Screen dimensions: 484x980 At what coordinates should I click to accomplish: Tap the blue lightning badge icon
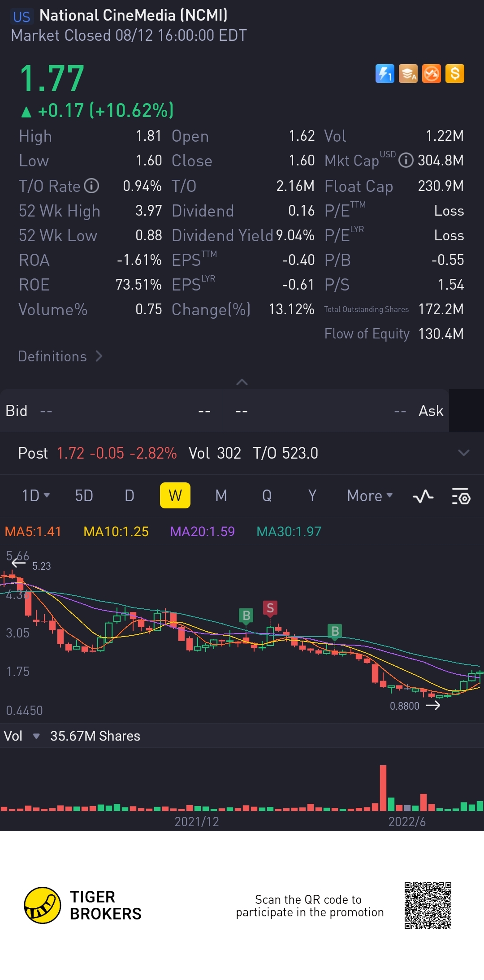(385, 74)
